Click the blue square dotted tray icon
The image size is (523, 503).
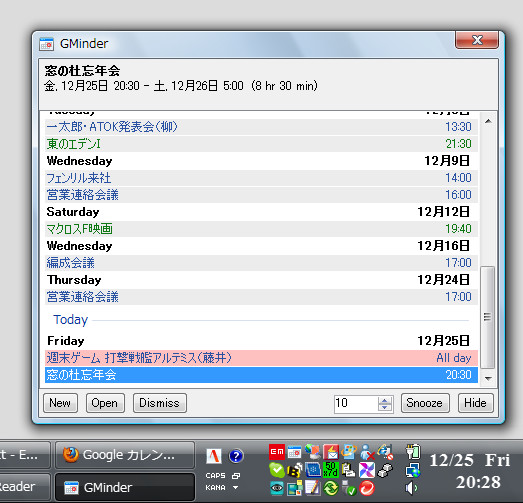click(313, 470)
